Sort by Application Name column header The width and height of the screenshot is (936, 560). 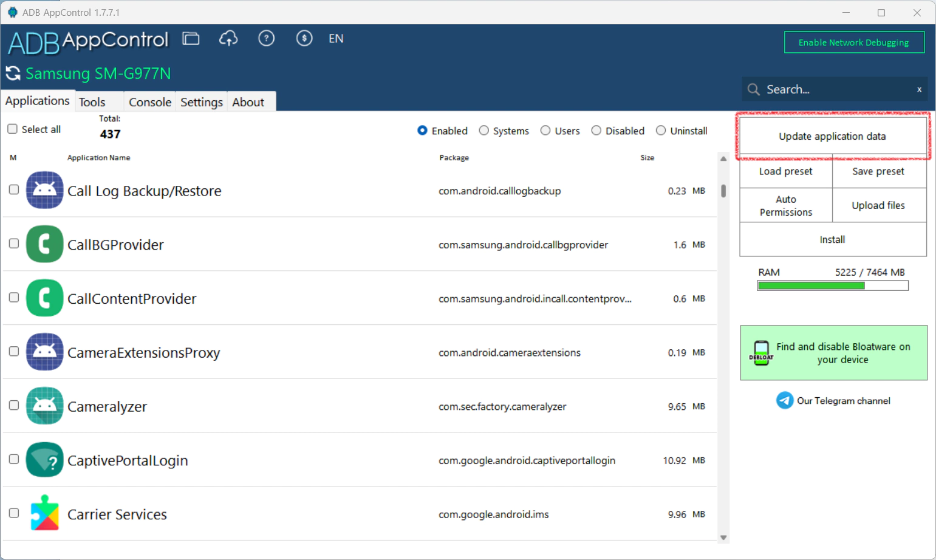point(99,158)
